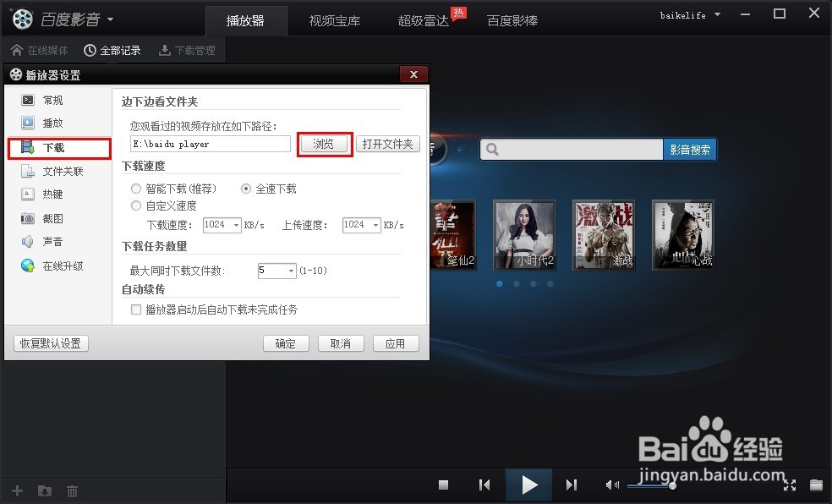Switch to the 播放器 tab
Viewport: 832px width, 504px height.
tap(245, 20)
